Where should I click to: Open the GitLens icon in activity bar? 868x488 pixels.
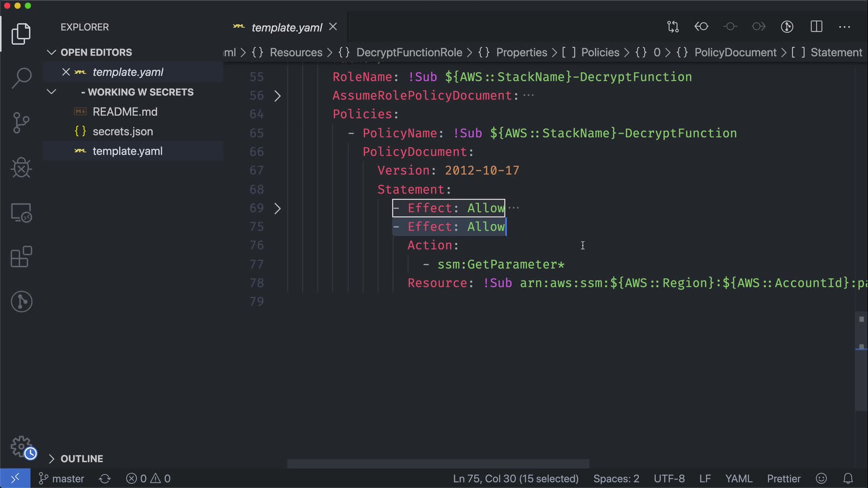[x=21, y=301]
